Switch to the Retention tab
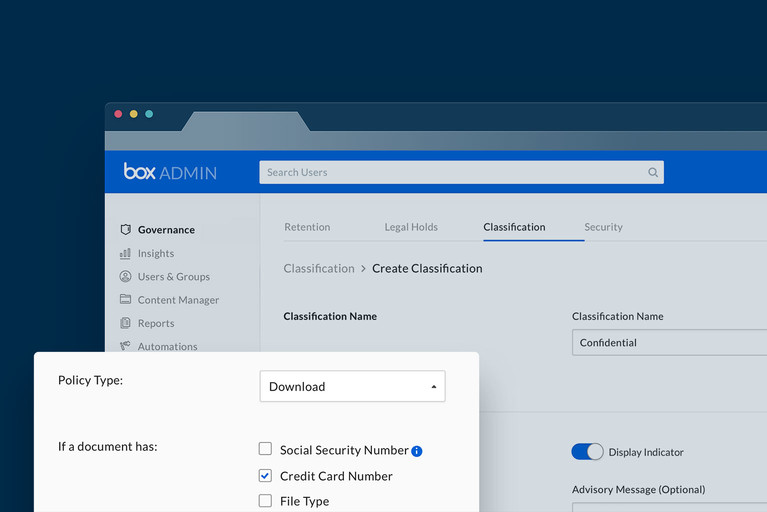This screenshot has width=767, height=512. (307, 227)
